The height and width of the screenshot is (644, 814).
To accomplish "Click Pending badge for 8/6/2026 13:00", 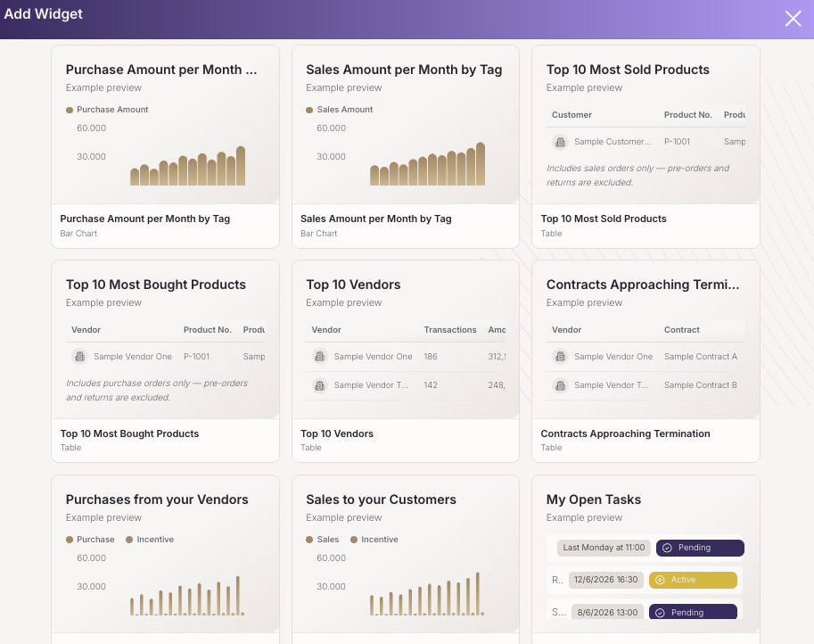I will pyautogui.click(x=693, y=612).
